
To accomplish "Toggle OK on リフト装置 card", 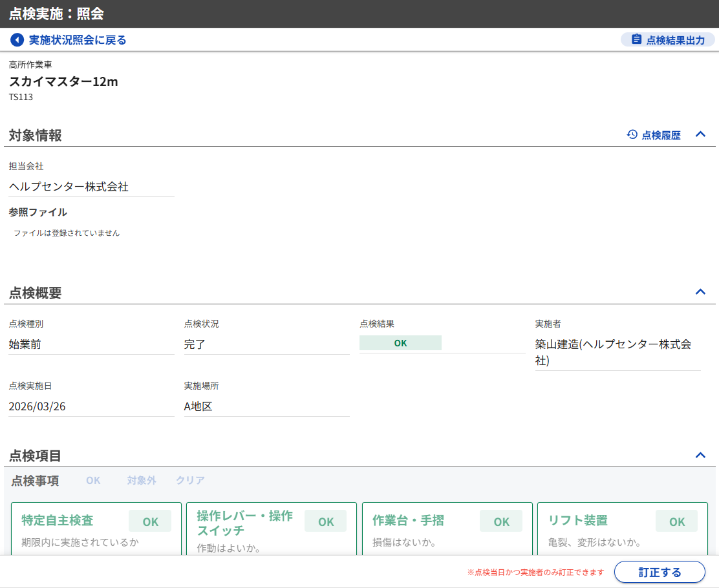I will (x=676, y=521).
